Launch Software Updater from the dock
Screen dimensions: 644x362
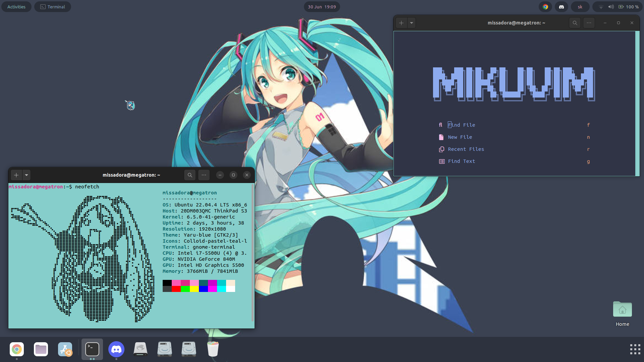pos(65,349)
